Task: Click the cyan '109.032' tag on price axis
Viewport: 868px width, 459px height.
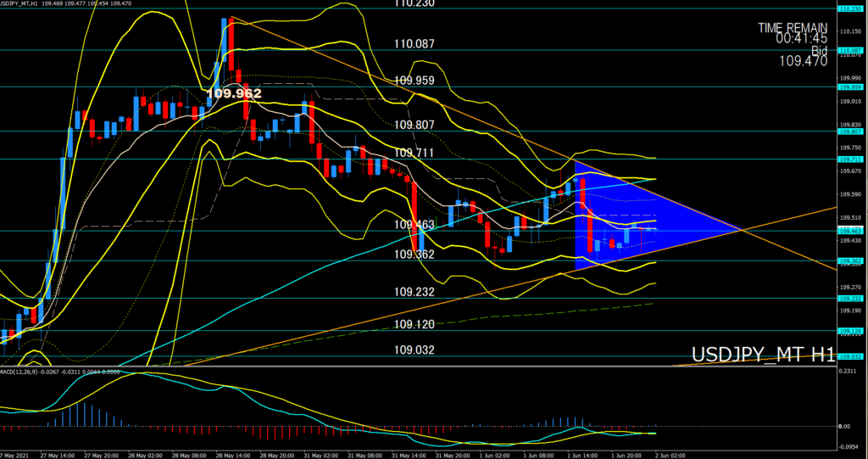Action: click(851, 356)
